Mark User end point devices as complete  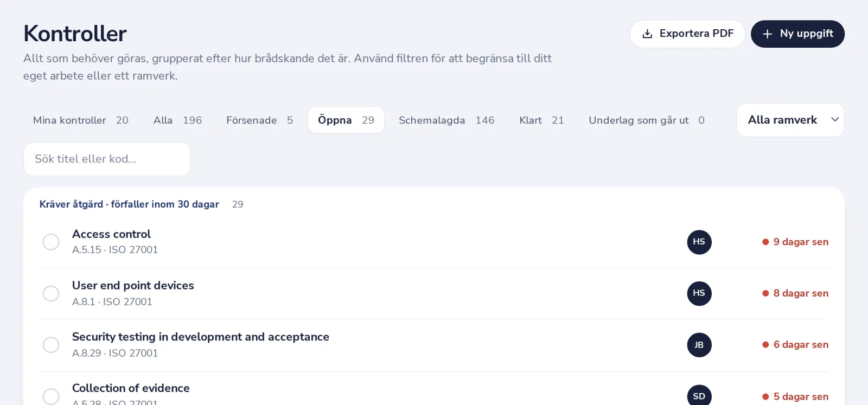pyautogui.click(x=51, y=293)
